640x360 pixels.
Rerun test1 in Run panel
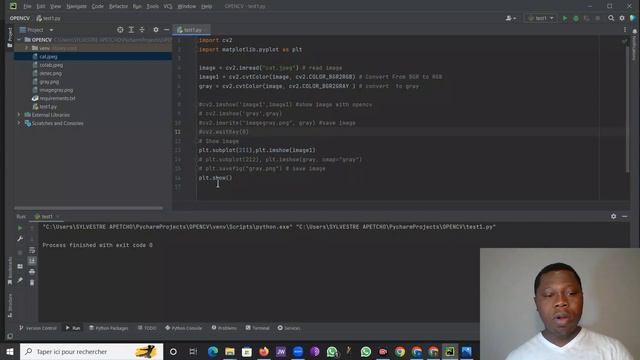click(x=20, y=228)
